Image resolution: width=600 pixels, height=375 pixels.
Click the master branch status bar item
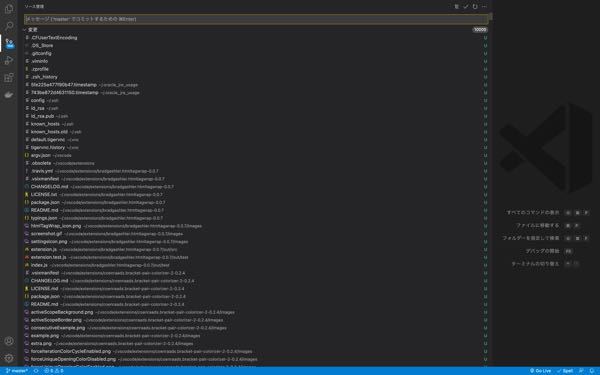[x=17, y=371]
